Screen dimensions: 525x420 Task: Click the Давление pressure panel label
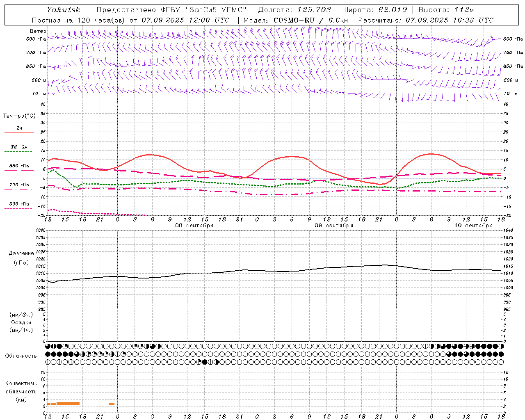[21, 253]
